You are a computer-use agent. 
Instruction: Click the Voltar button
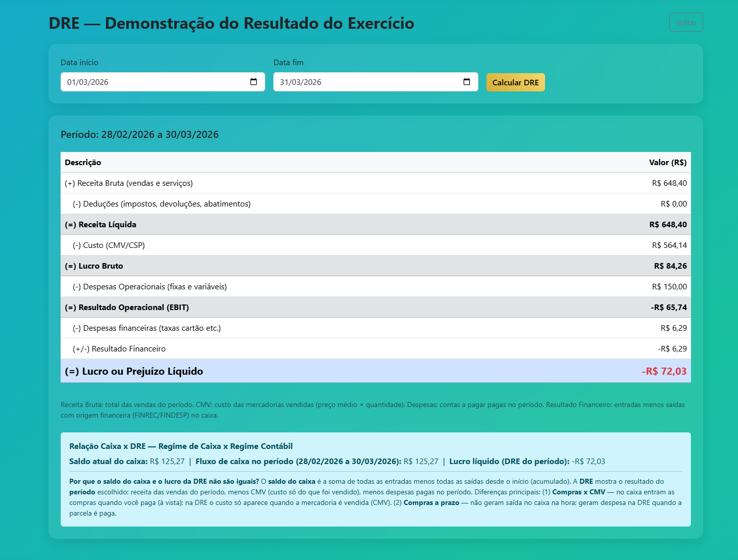pos(685,22)
